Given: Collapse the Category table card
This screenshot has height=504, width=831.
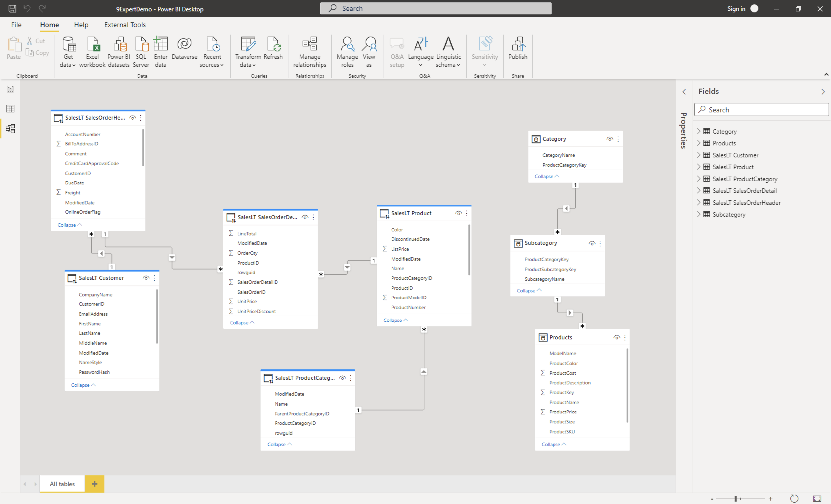Looking at the screenshot, I should click(x=547, y=176).
